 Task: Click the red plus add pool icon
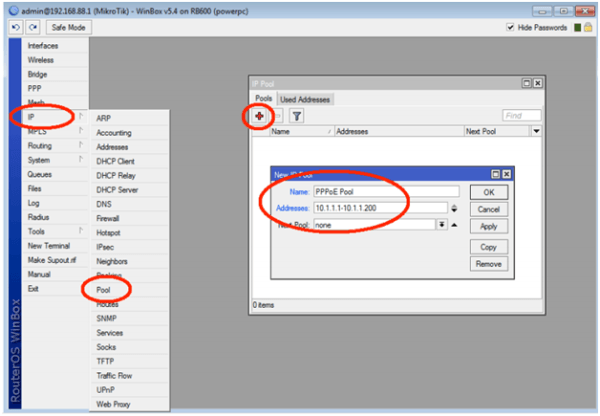click(259, 116)
